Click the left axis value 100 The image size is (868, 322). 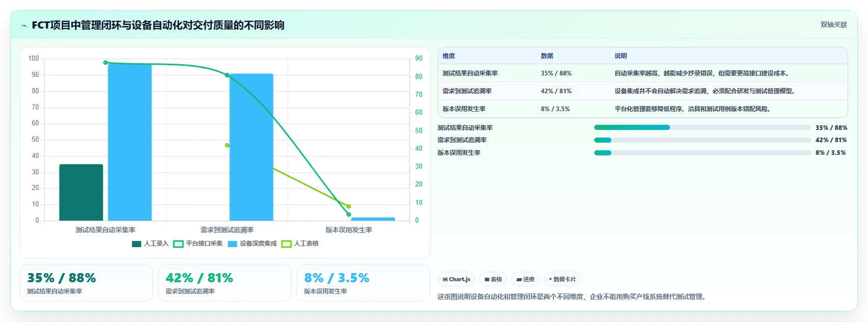point(34,59)
